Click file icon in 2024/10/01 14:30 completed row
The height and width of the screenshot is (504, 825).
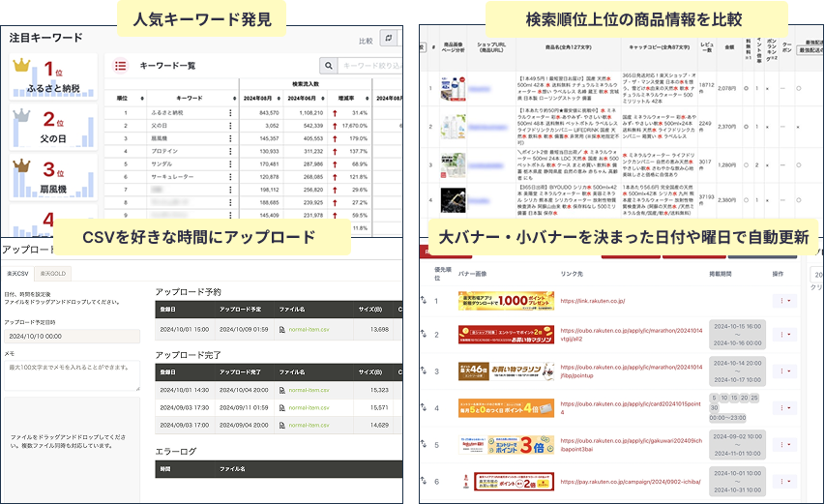tap(282, 391)
